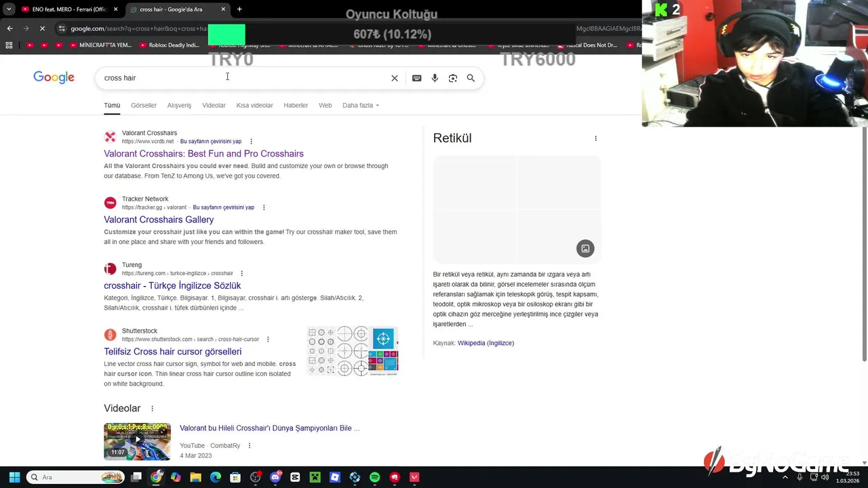The height and width of the screenshot is (488, 868).
Task: Open the Wikipedia (İngilizce) source link
Action: [486, 343]
